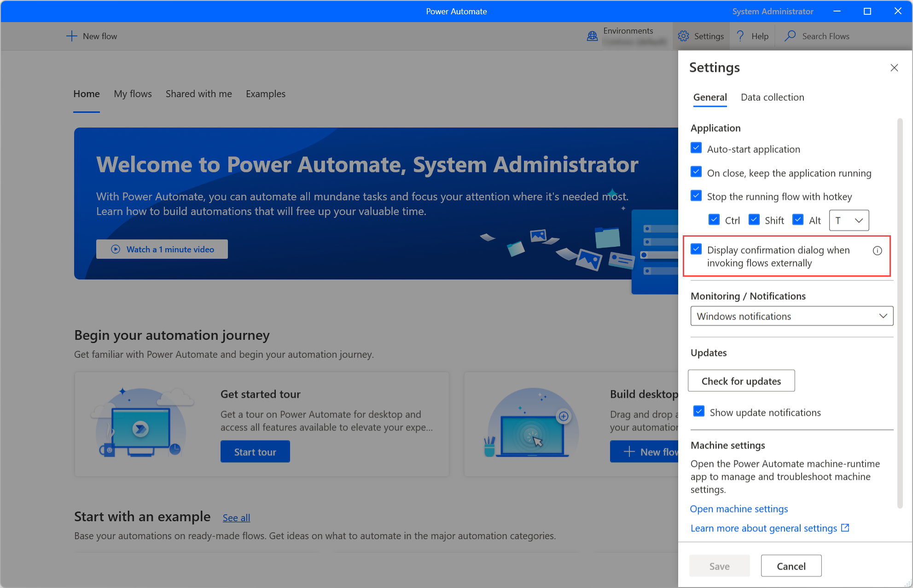Click Check for updates button
This screenshot has height=588, width=913.
pos(741,381)
